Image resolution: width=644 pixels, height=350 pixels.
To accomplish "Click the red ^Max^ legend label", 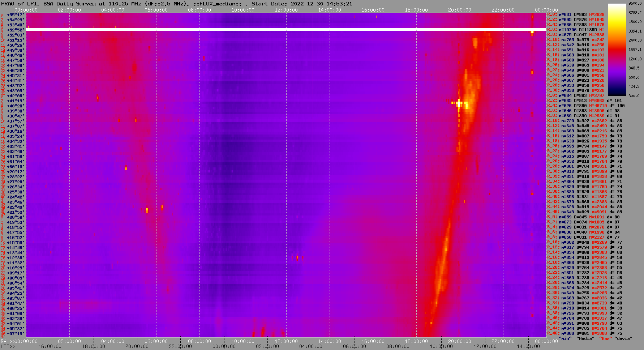I will click(x=605, y=338).
